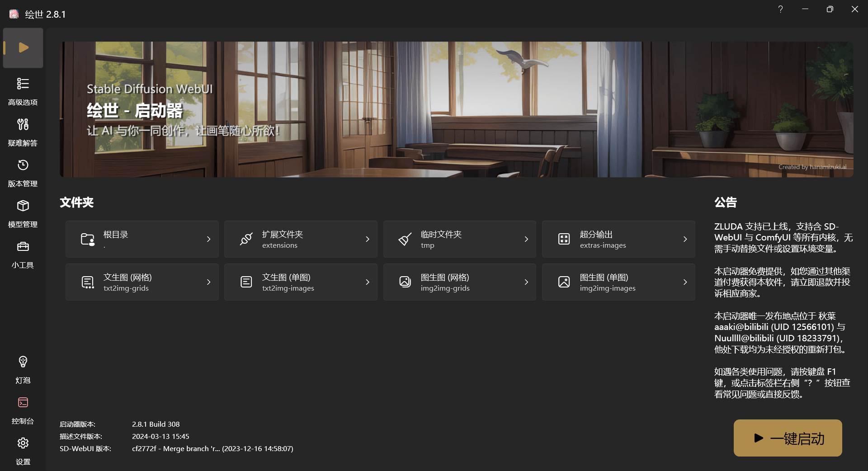Expand the txt2img-images card chevron
This screenshot has height=471, width=868.
(367, 282)
